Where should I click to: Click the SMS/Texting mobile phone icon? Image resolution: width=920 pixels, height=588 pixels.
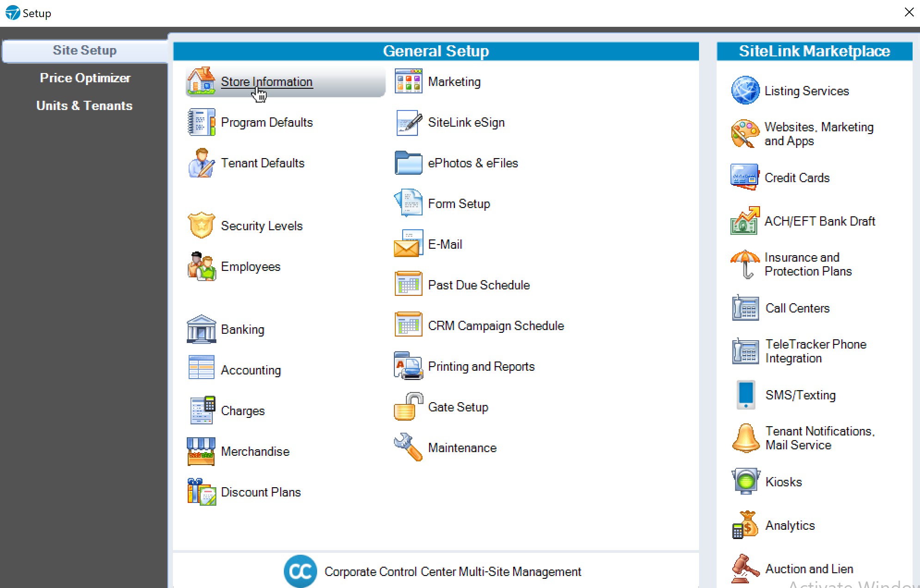(x=746, y=394)
